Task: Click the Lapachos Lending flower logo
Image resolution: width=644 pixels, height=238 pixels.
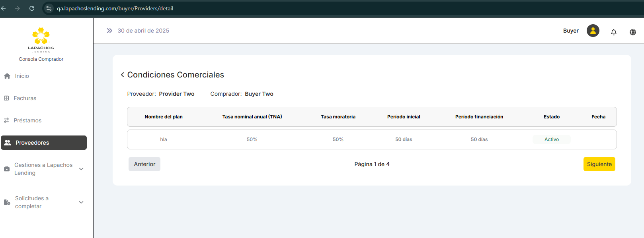Action: tap(41, 37)
